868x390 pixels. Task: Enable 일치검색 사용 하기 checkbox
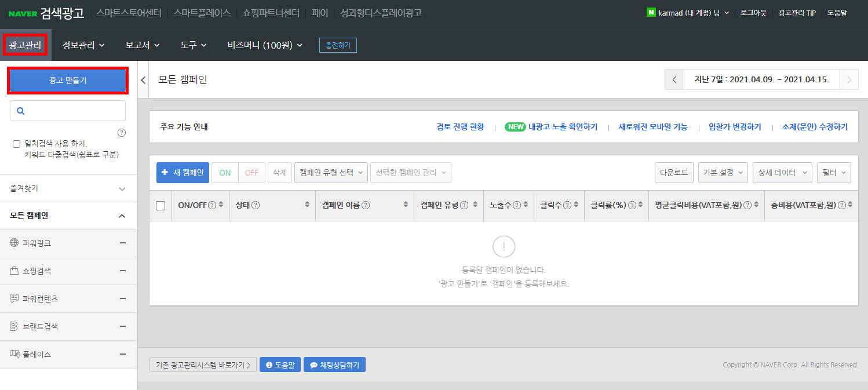[x=16, y=144]
